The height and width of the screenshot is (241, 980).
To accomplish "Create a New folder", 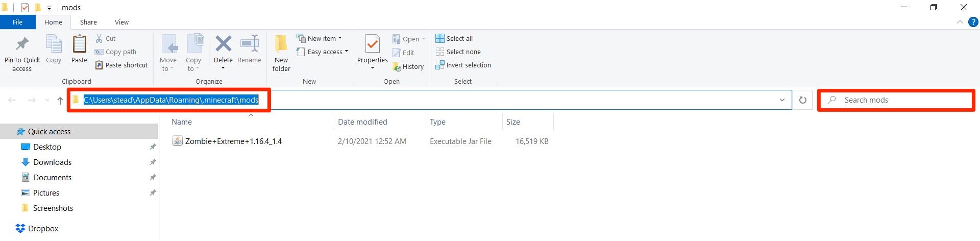I will (x=281, y=53).
